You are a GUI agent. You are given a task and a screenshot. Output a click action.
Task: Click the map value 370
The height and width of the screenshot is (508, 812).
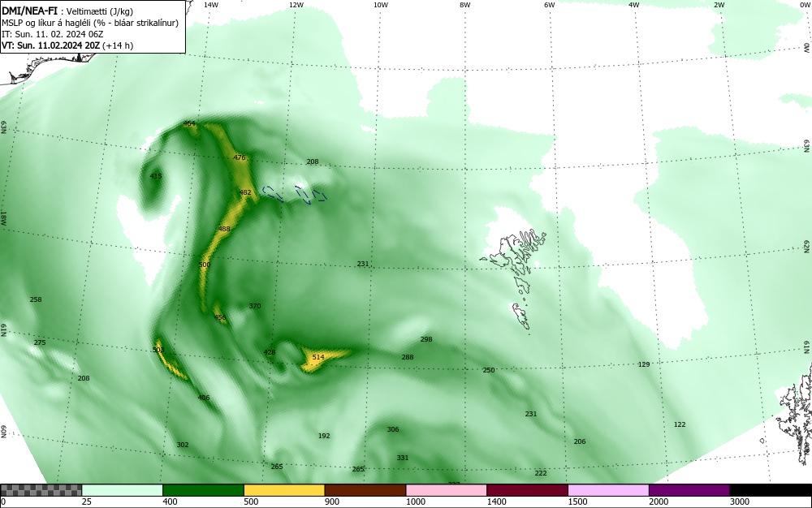pos(255,306)
